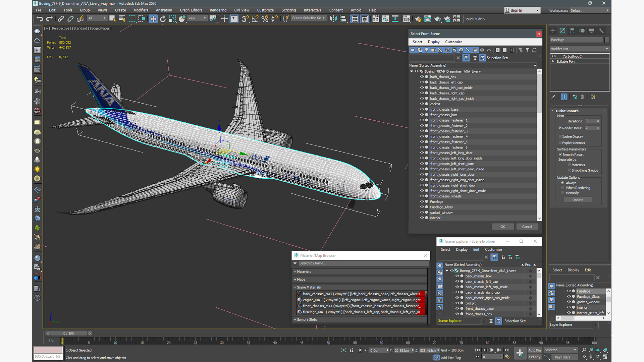Screen dimensions: 644x362
Task: Toggle the 3D Snaps icon
Action: coord(245,19)
